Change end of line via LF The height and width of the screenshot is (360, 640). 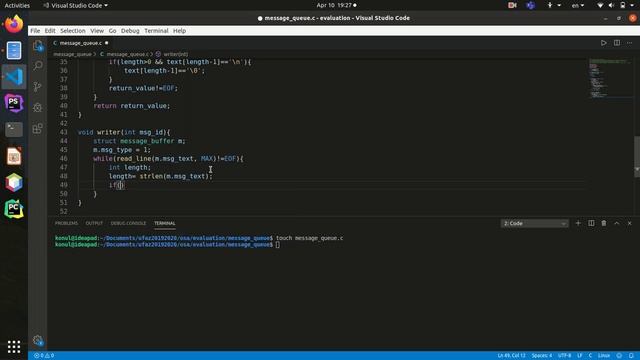tap(580, 356)
